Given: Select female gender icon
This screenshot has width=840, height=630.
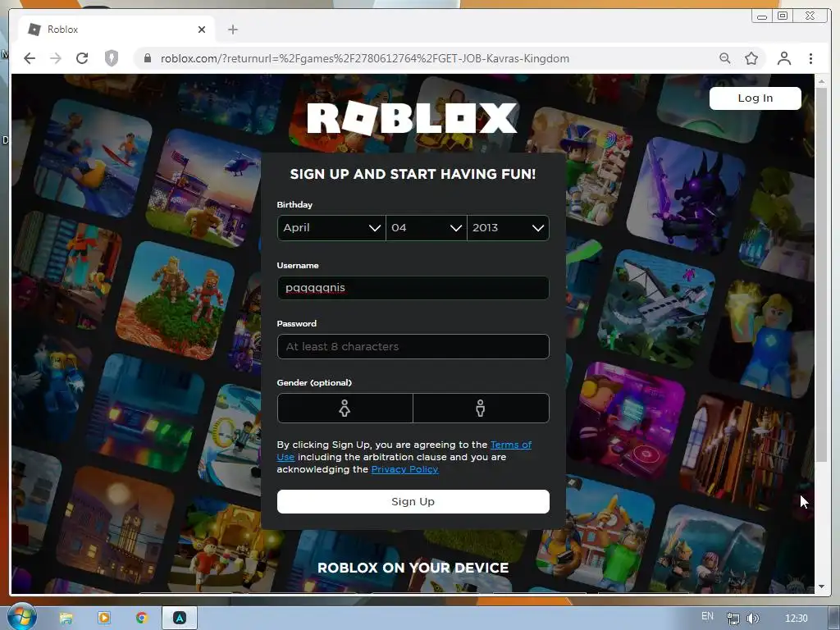Looking at the screenshot, I should [345, 409].
